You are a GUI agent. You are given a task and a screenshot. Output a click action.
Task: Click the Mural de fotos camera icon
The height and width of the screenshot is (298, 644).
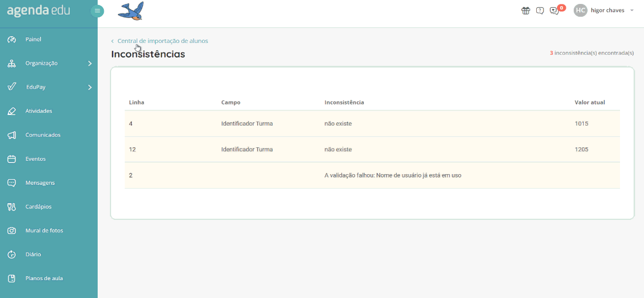[x=11, y=230]
